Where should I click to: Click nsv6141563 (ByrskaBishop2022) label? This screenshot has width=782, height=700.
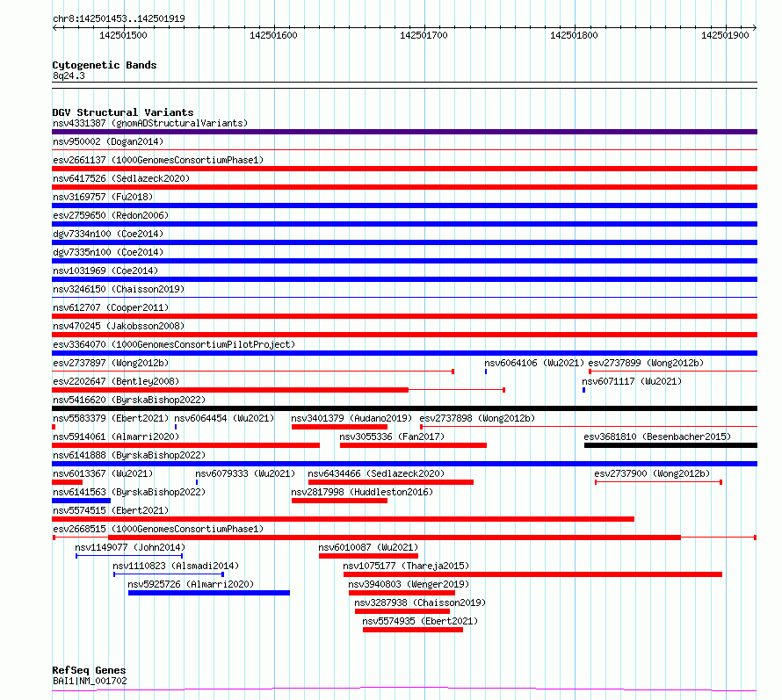pos(129,492)
